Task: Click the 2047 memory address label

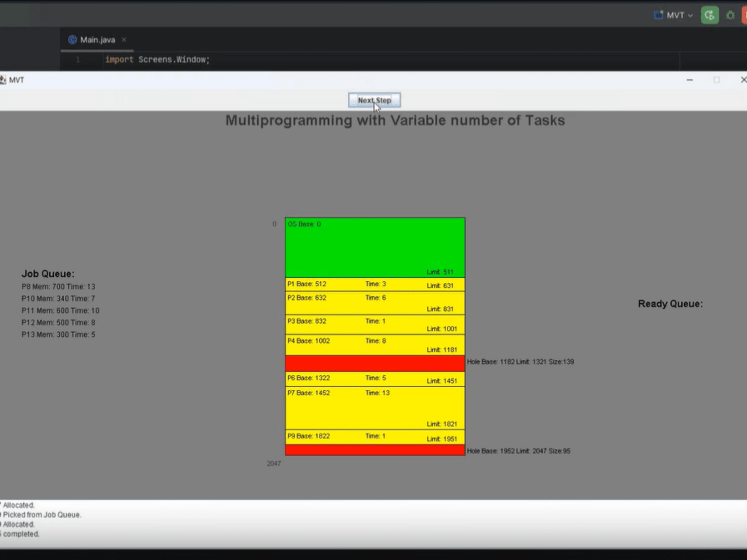Action: (274, 463)
